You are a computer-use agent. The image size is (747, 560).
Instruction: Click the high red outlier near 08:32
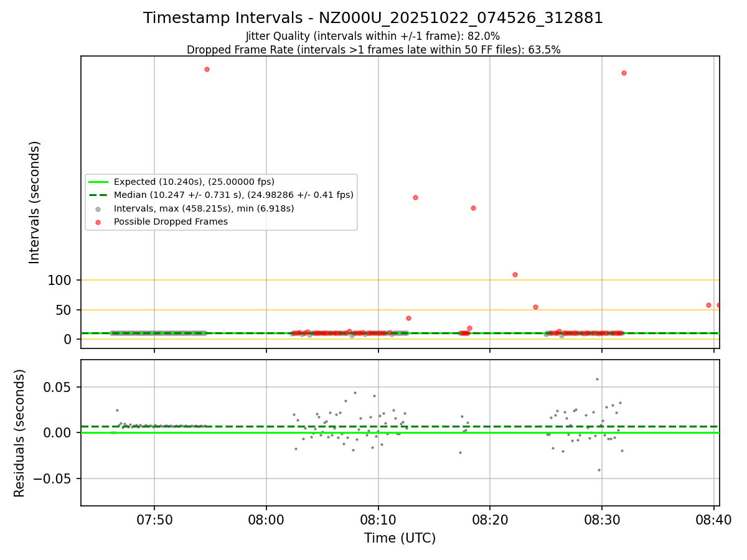pyautogui.click(x=624, y=73)
